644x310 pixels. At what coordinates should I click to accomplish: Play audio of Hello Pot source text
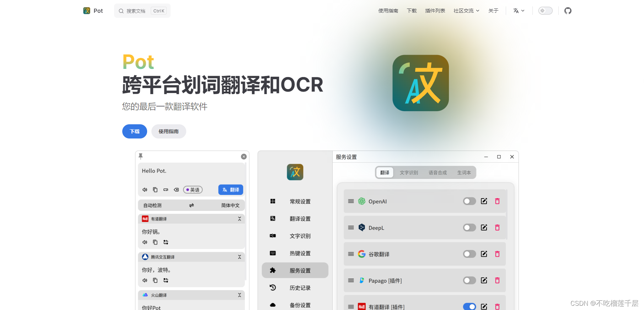pos(145,190)
